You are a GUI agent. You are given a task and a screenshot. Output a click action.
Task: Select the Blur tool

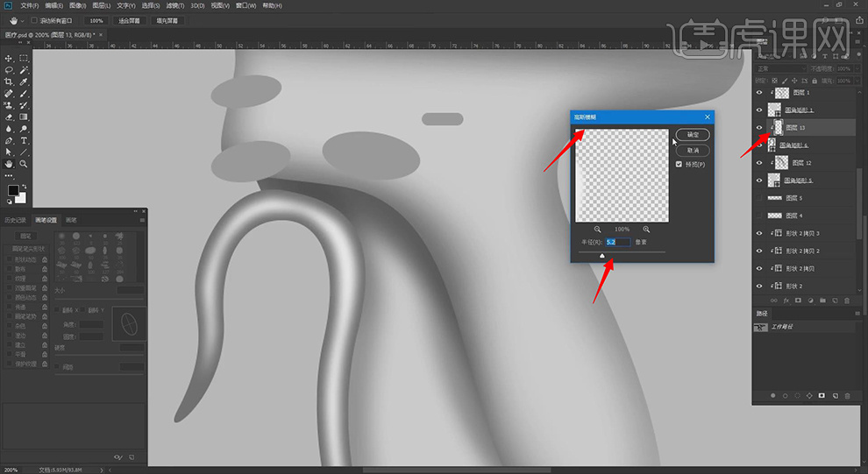9,129
